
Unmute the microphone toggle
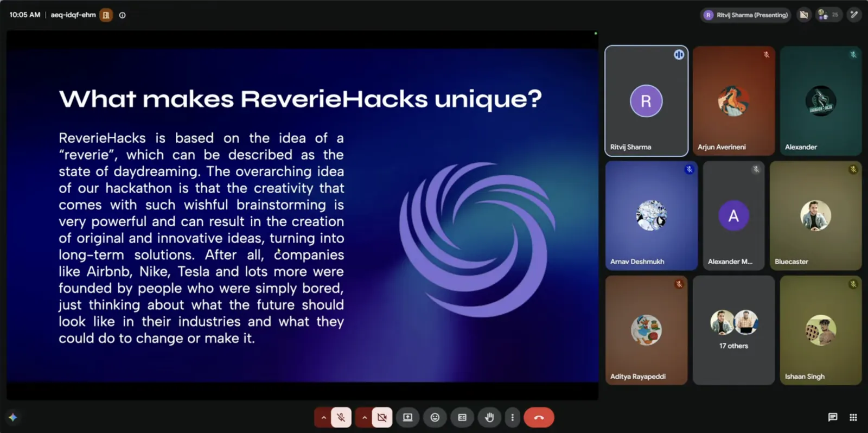(x=341, y=417)
